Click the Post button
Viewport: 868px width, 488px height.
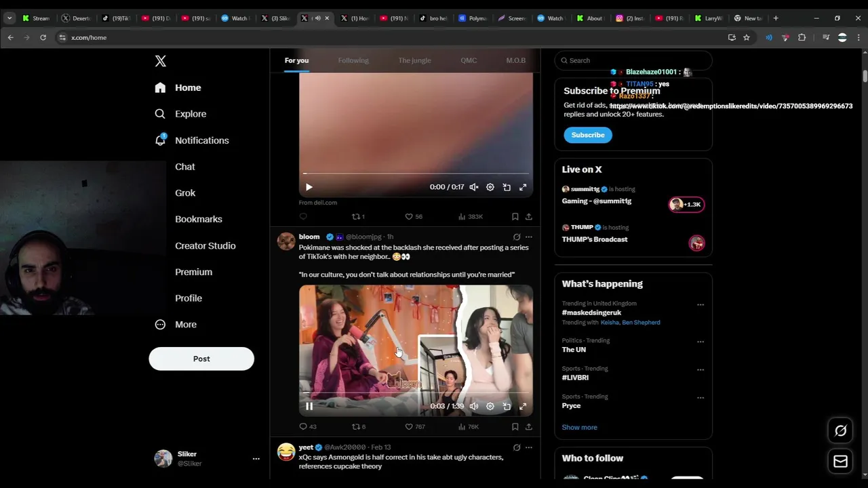[x=201, y=359]
